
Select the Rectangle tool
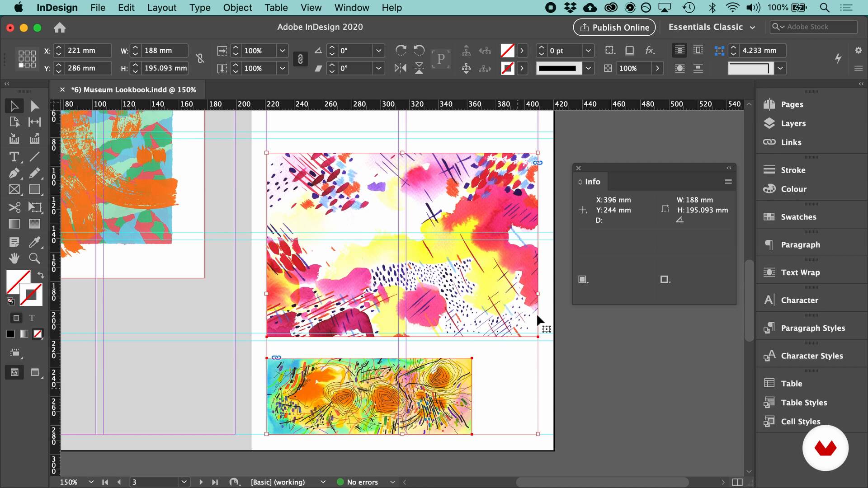pos(34,190)
